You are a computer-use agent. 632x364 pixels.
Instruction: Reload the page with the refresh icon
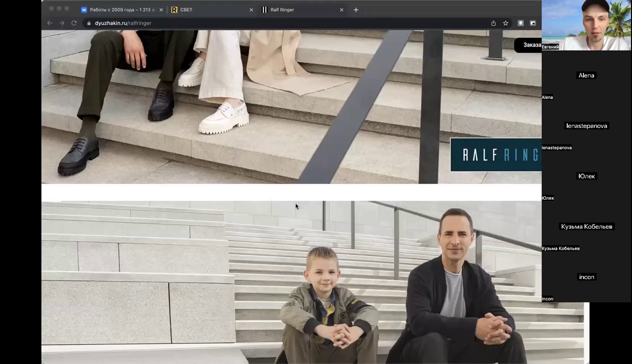(x=74, y=23)
